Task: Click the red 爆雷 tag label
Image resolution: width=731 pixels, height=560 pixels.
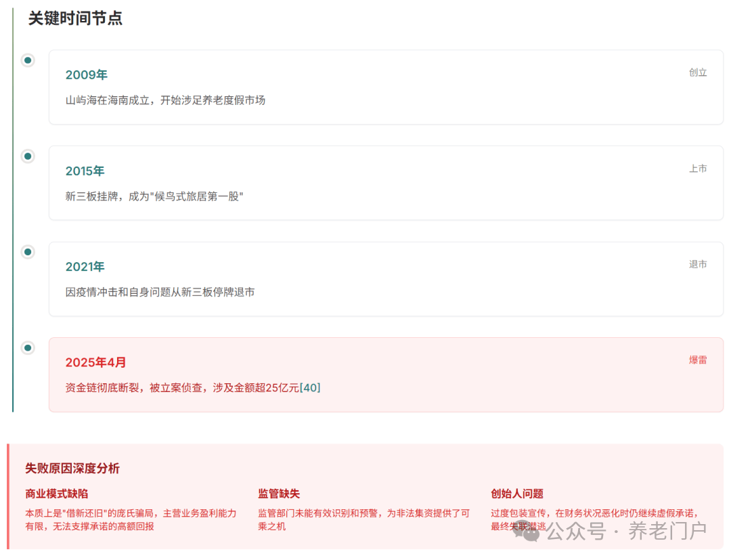Action: 698,360
